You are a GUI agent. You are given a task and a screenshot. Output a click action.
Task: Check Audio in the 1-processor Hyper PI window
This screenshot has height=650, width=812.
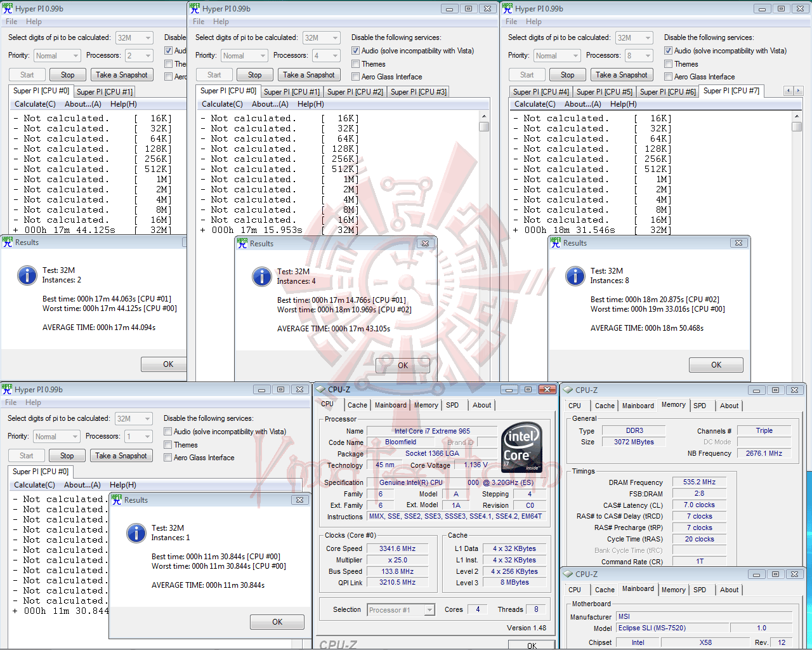point(167,432)
